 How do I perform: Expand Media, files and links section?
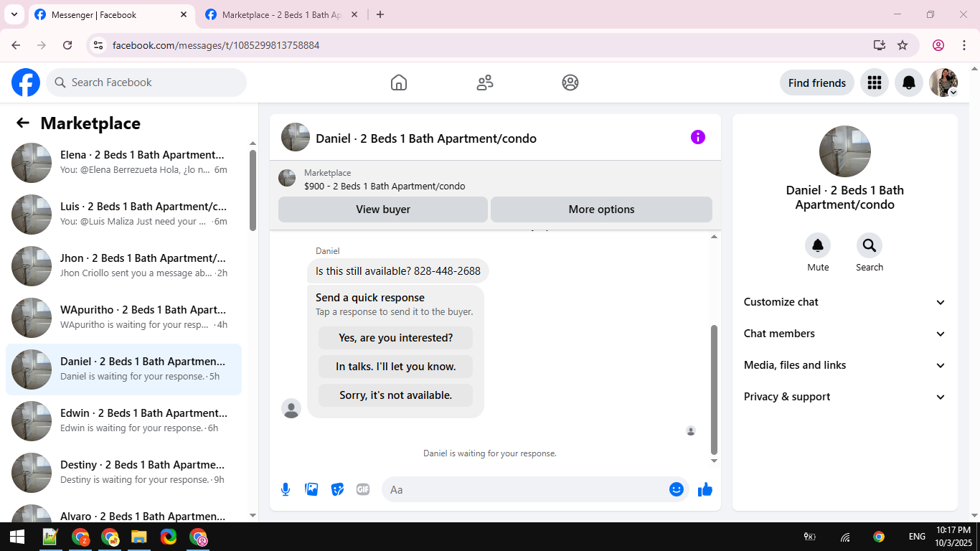tap(845, 365)
